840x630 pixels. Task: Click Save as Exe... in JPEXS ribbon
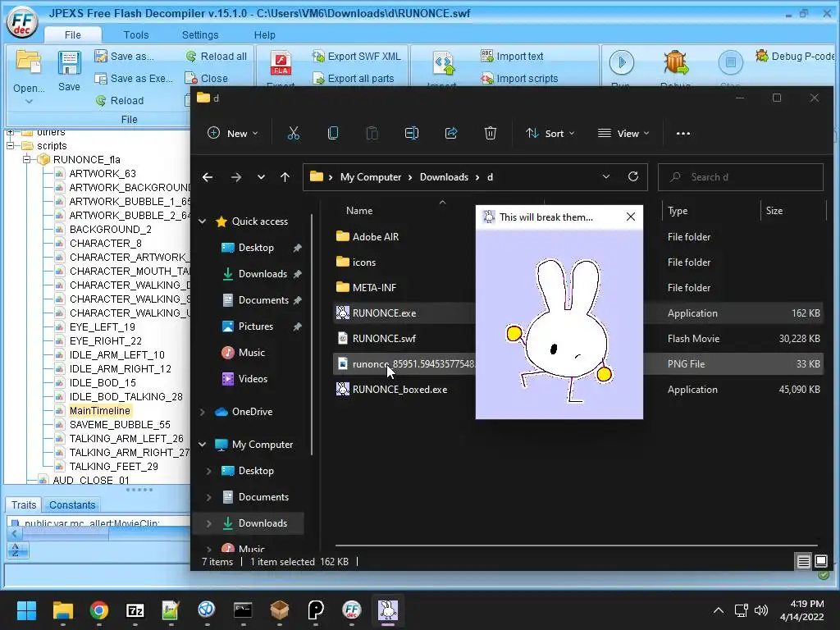134,78
